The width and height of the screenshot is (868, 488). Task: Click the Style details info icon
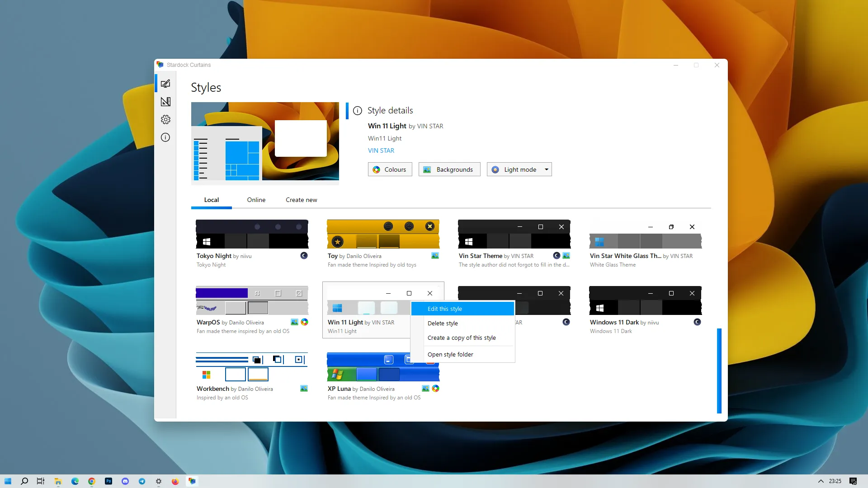pos(357,111)
